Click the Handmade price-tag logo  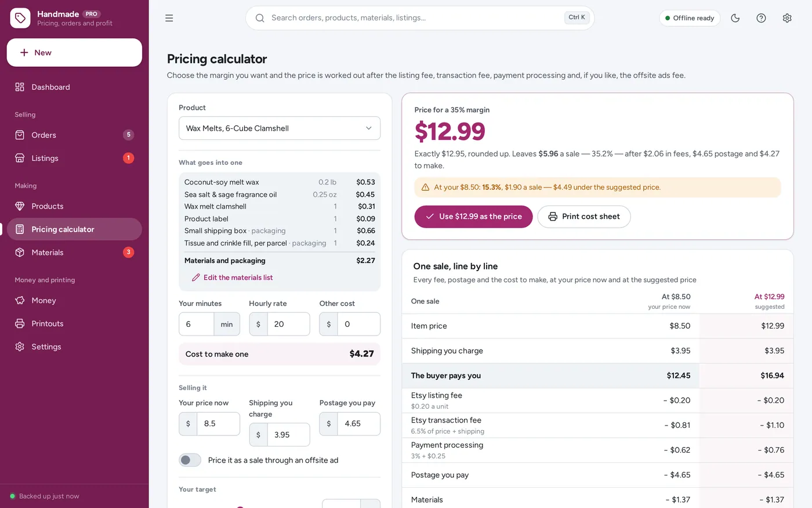[x=20, y=18]
